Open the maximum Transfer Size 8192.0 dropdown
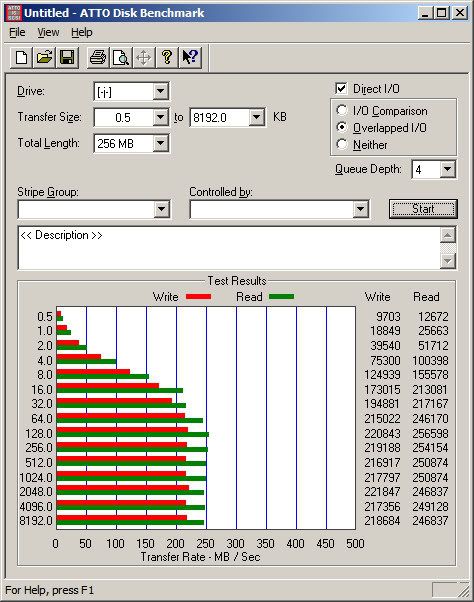 pyautogui.click(x=256, y=117)
